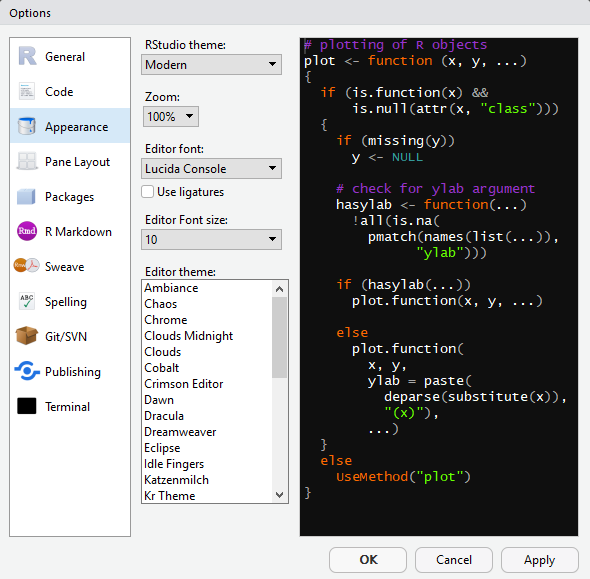Click the Publishing blue sync icon
This screenshot has width=590, height=579.
click(27, 371)
